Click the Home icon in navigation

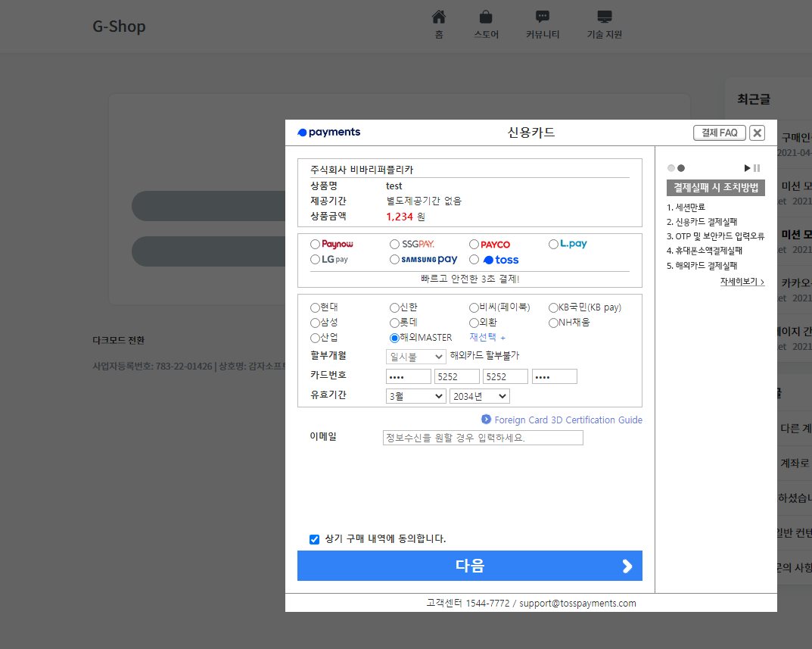[439, 17]
